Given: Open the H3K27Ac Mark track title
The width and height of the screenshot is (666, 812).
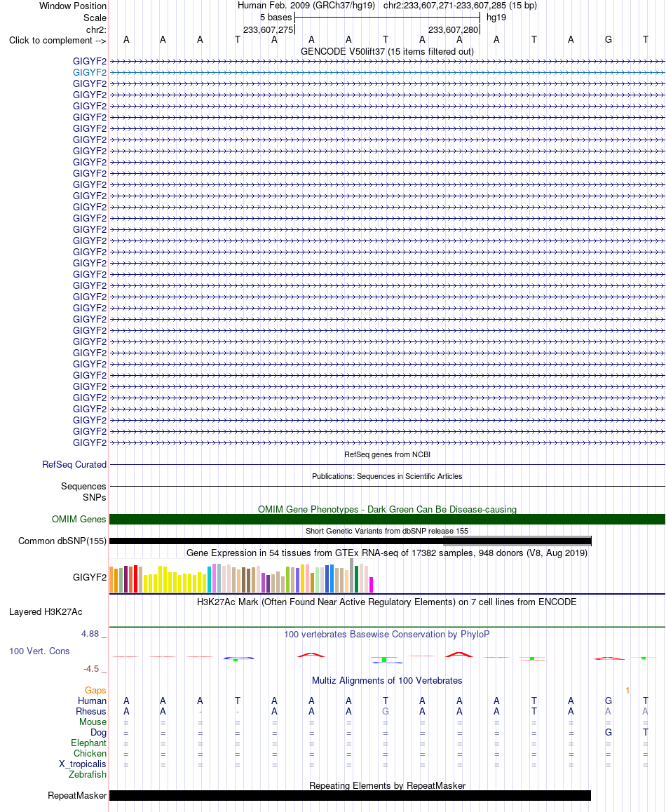Looking at the screenshot, I should pyautogui.click(x=387, y=602).
